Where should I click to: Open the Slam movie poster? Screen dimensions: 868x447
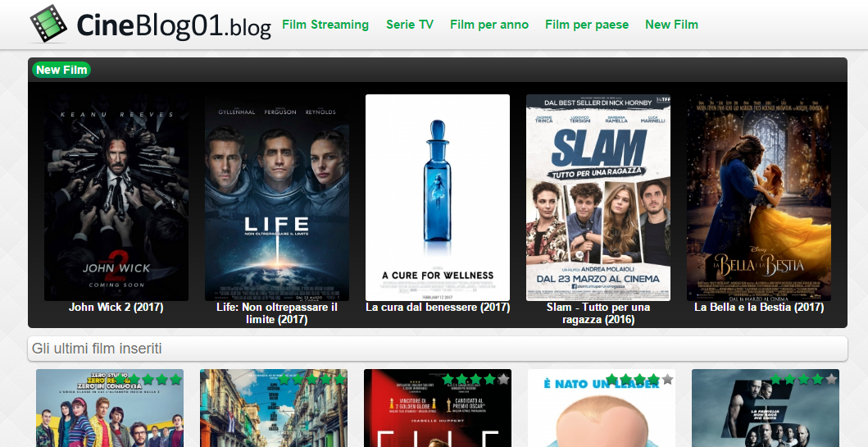[x=598, y=197]
